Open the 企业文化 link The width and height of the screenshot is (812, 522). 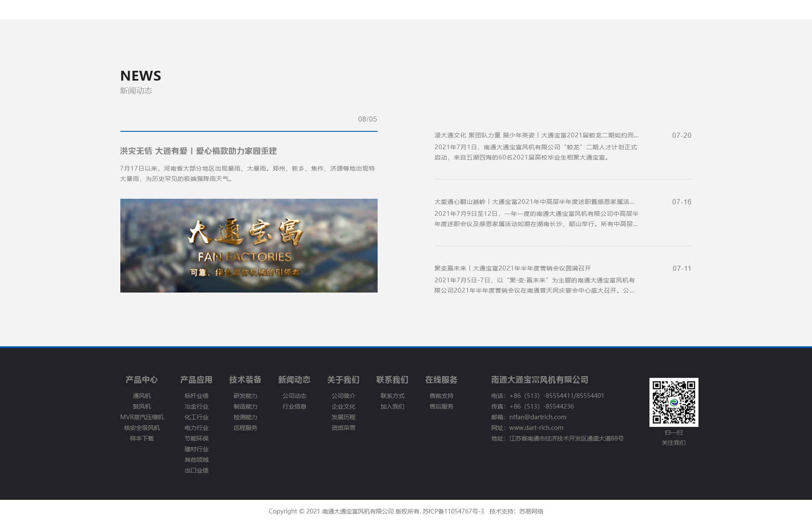point(343,406)
